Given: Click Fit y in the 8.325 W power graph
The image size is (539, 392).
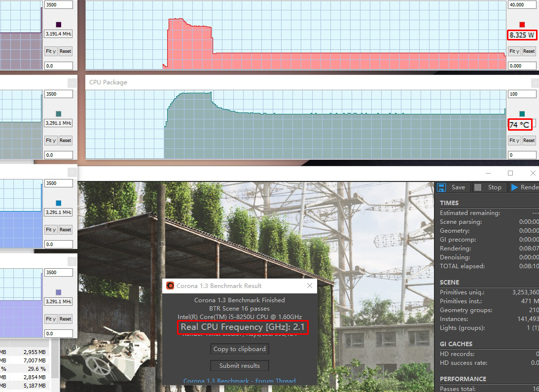Looking at the screenshot, I should (514, 51).
